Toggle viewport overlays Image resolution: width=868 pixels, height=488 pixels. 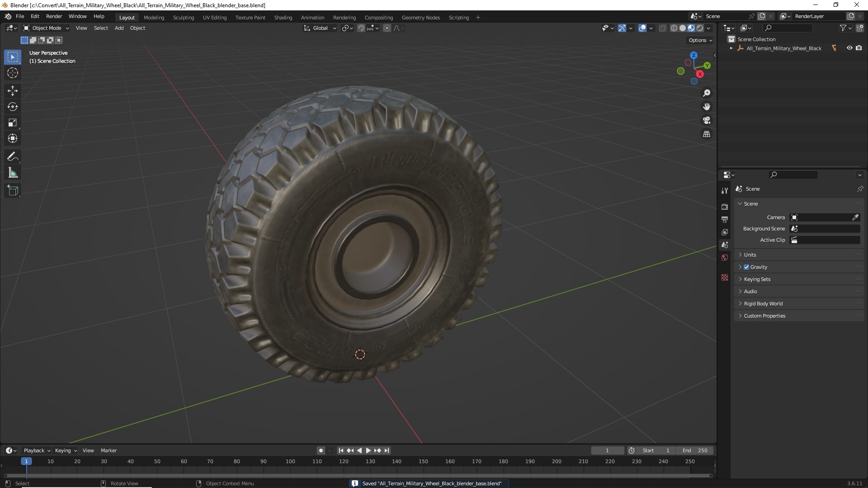[x=642, y=28]
